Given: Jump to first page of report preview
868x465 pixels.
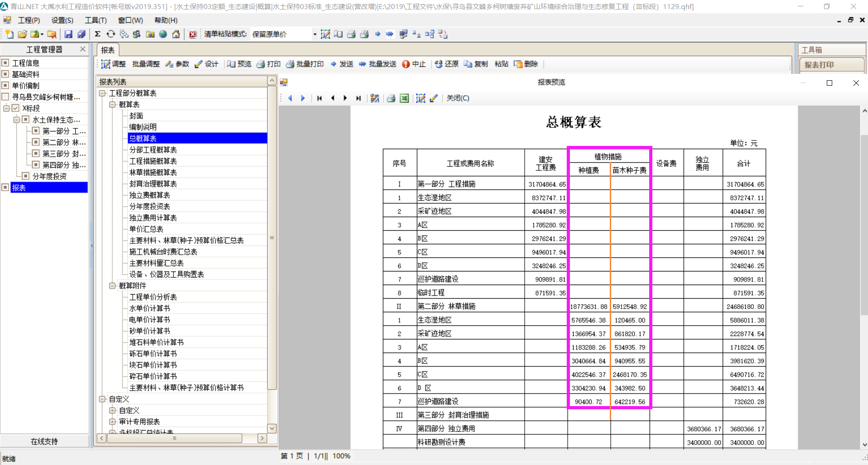Looking at the screenshot, I should (x=319, y=98).
